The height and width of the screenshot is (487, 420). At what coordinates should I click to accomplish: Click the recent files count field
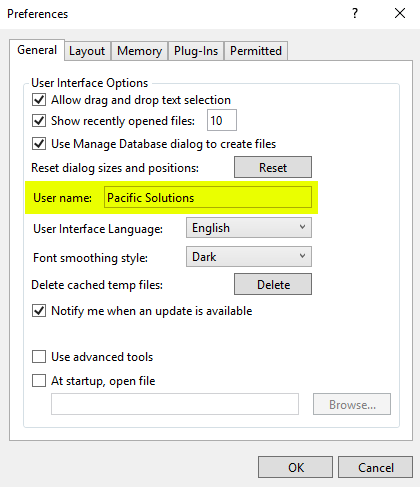pos(222,120)
